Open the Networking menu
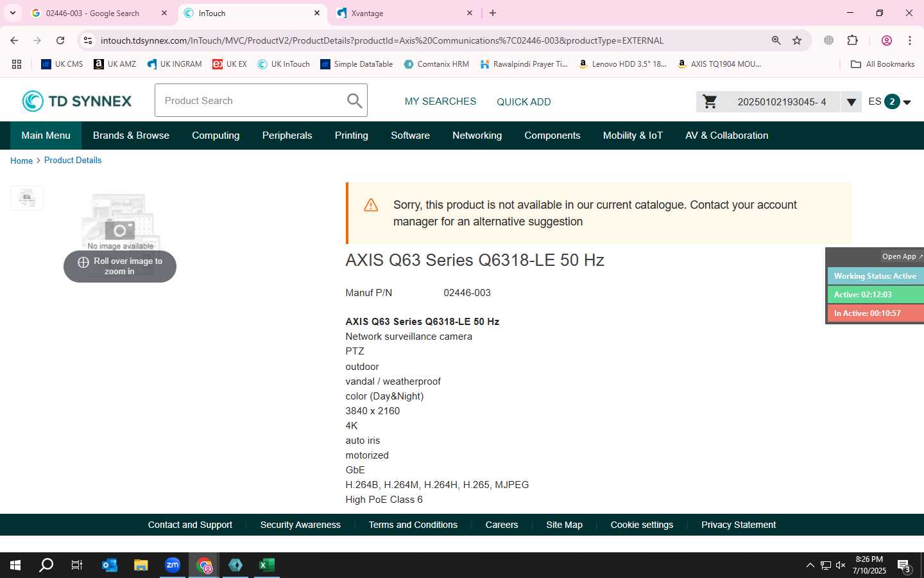The image size is (924, 578). [477, 136]
